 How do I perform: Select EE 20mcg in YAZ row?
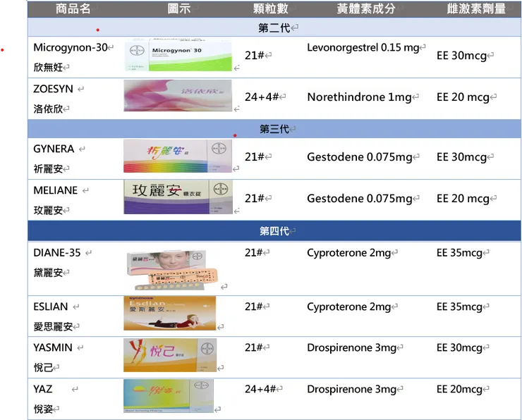459,389
